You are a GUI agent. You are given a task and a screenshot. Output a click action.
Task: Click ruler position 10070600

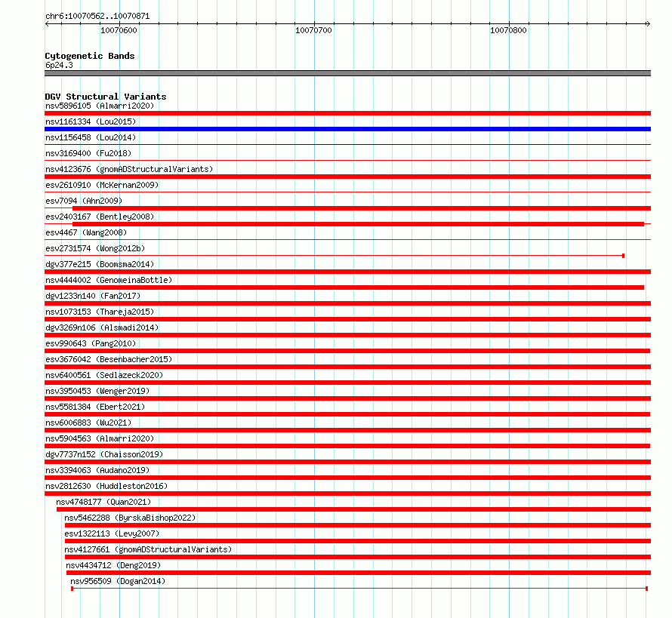click(x=119, y=30)
